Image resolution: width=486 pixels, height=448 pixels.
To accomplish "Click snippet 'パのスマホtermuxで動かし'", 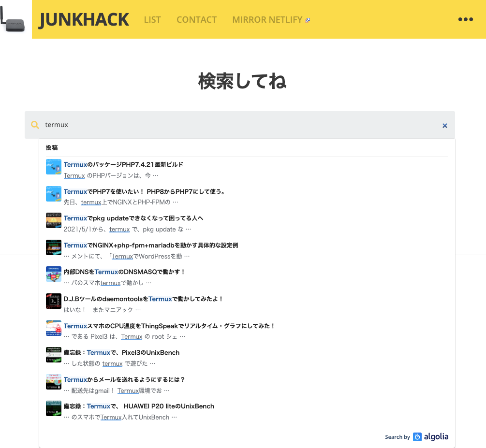I will click(x=107, y=283).
